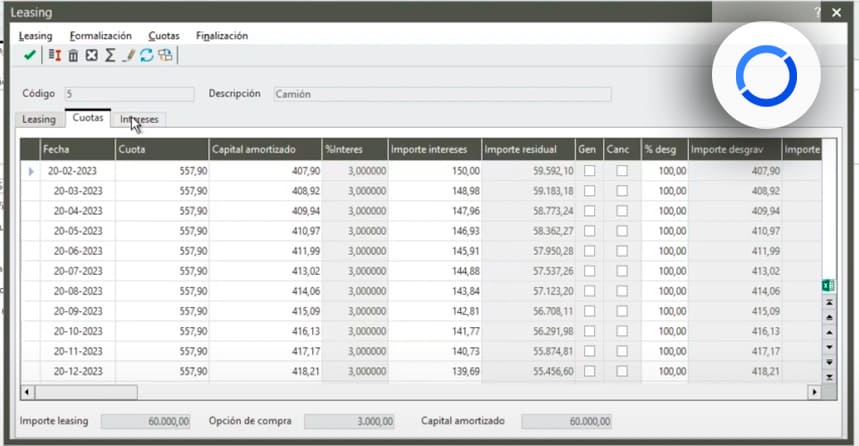Open the Finalización menu

[222, 36]
